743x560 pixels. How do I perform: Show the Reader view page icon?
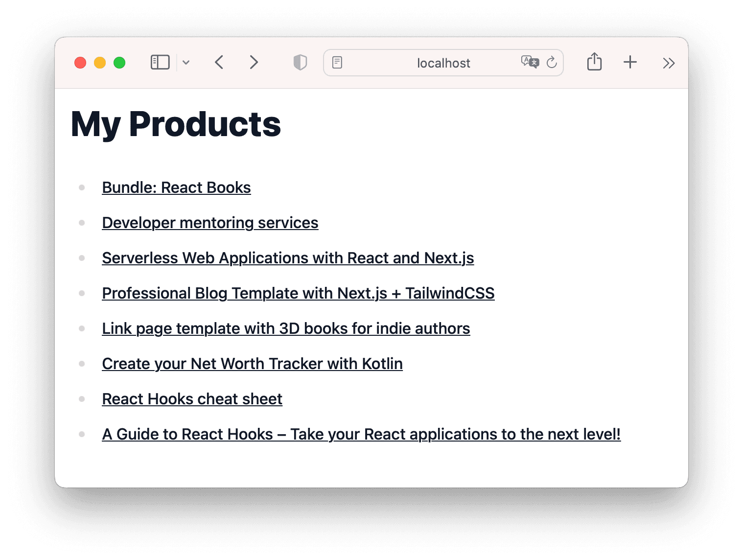pos(337,63)
